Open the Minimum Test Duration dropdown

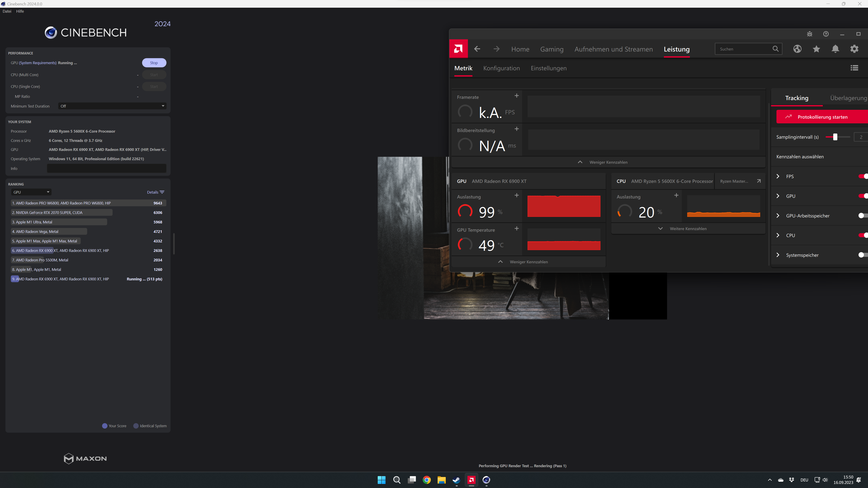pos(112,106)
